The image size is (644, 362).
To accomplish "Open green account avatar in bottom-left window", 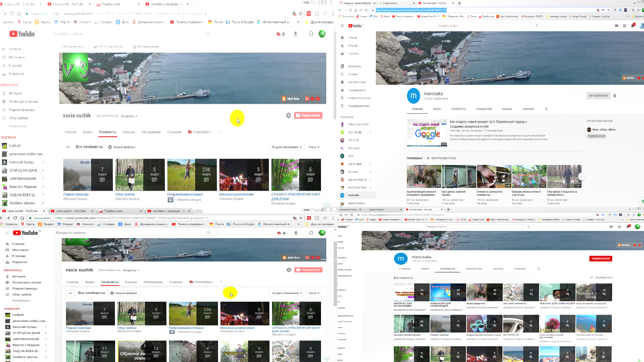I will [322, 233].
